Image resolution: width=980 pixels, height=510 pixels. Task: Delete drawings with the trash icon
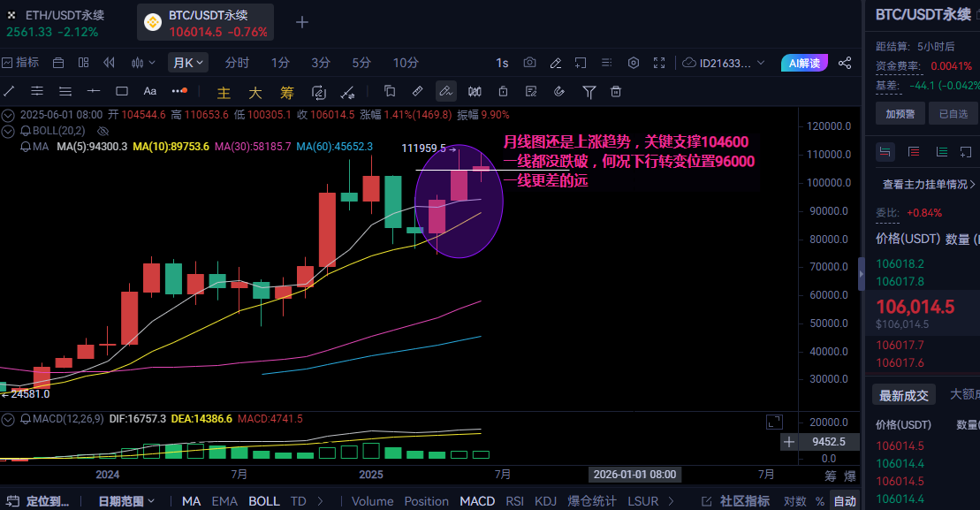click(616, 91)
